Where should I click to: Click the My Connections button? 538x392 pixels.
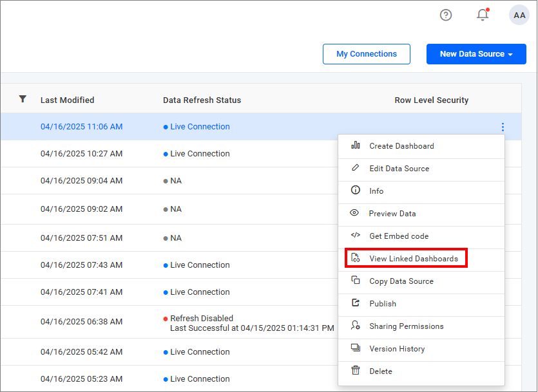click(x=366, y=54)
